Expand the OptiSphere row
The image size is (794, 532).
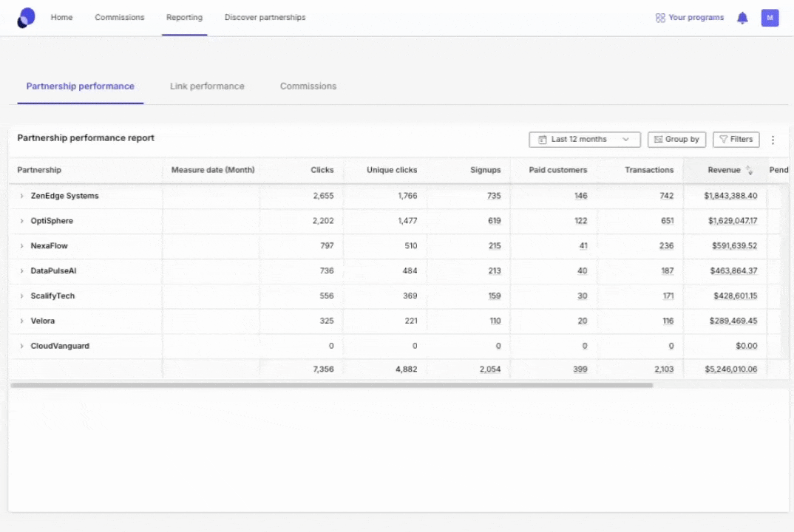pyautogui.click(x=21, y=221)
